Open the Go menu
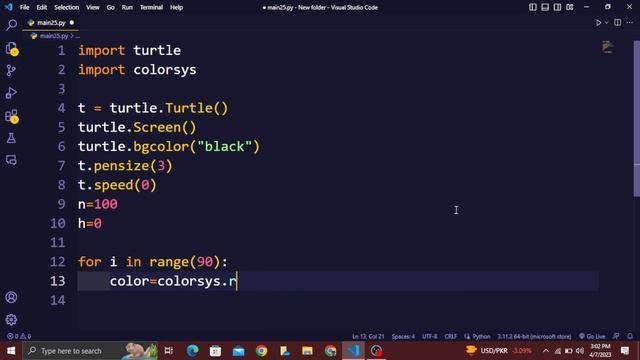This screenshot has width=640, height=360. (x=111, y=7)
